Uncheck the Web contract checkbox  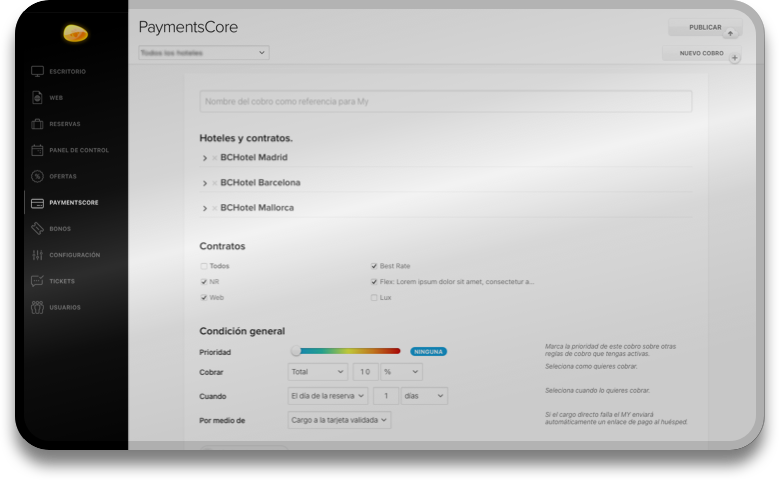pos(204,298)
